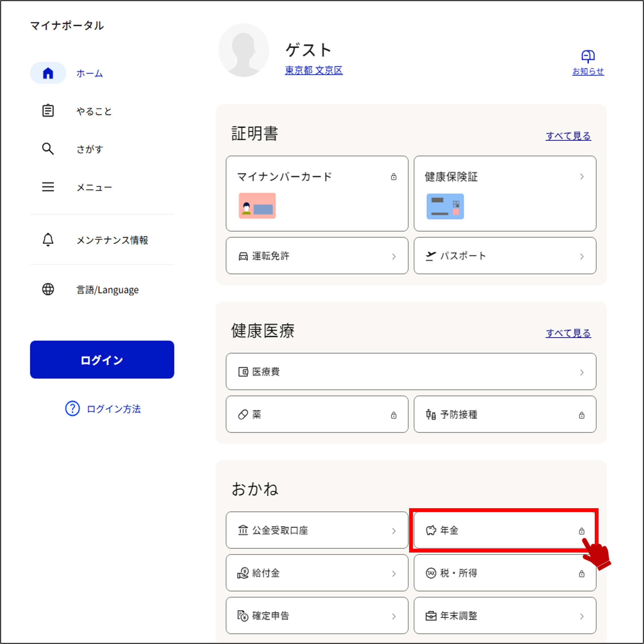Open メニュー in the sidebar
The height and width of the screenshot is (644, 644).
tap(94, 187)
